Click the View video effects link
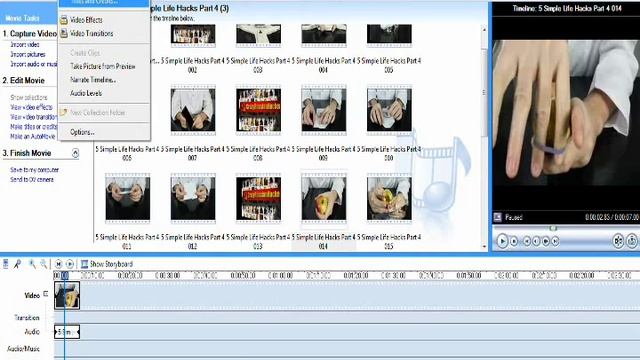This screenshot has width=640, height=360. pyautogui.click(x=31, y=107)
